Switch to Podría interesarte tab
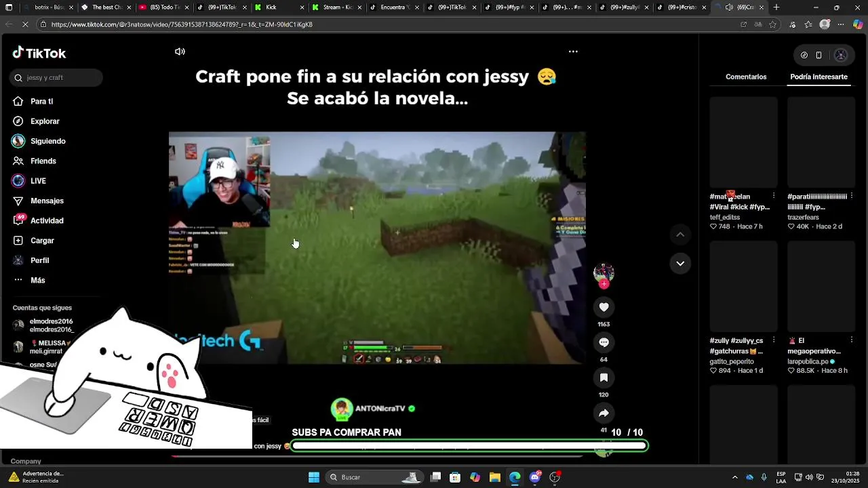The width and height of the screenshot is (868, 488). (x=818, y=77)
